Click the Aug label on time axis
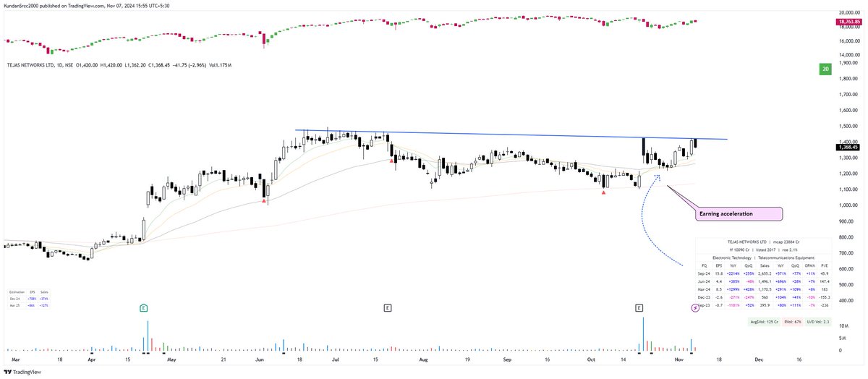This screenshot has width=868, height=379. pos(424,359)
